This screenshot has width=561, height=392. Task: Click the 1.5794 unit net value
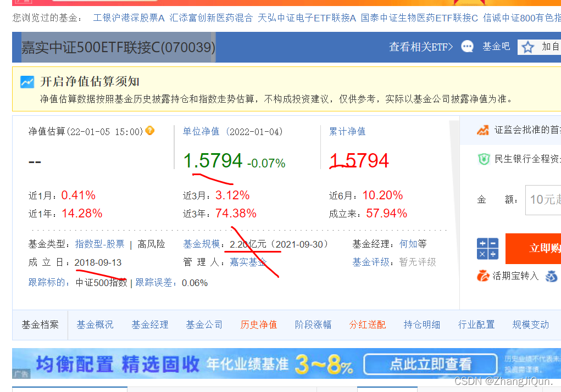click(x=213, y=160)
